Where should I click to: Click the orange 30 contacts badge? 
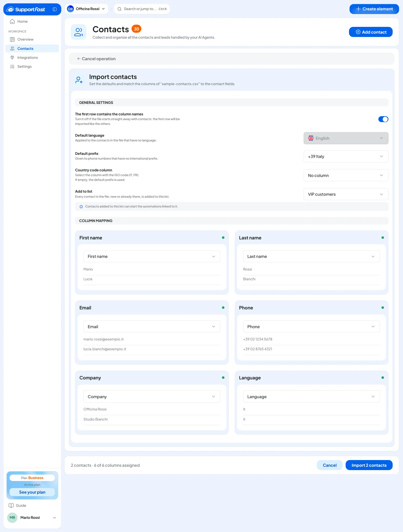point(136,29)
